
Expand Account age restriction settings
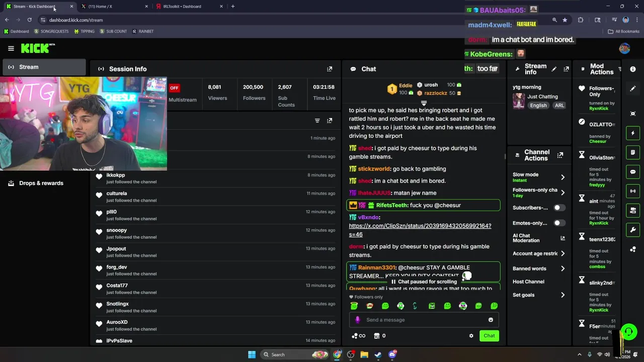pos(562,253)
